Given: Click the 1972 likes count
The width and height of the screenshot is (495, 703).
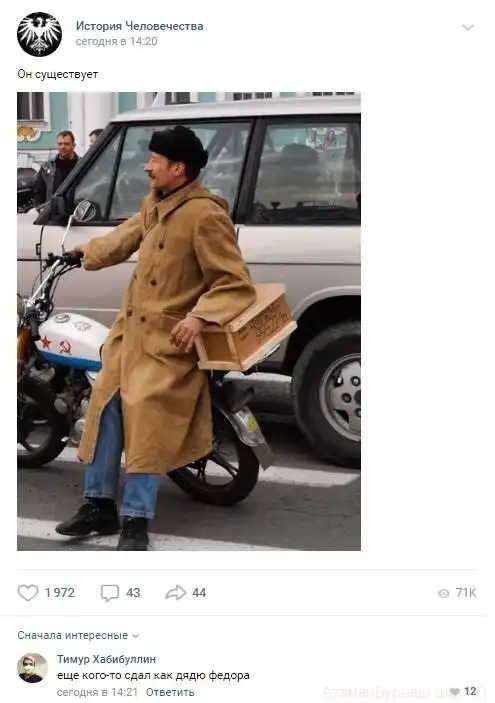Looking at the screenshot, I should click(60, 593).
